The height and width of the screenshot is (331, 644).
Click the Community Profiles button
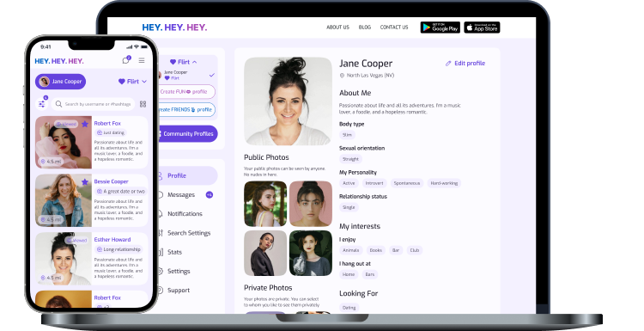click(188, 133)
